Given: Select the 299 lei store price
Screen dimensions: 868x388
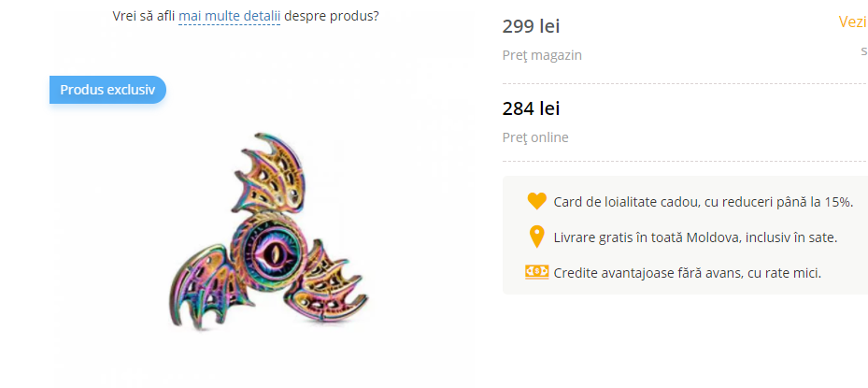Looking at the screenshot, I should pos(531,26).
